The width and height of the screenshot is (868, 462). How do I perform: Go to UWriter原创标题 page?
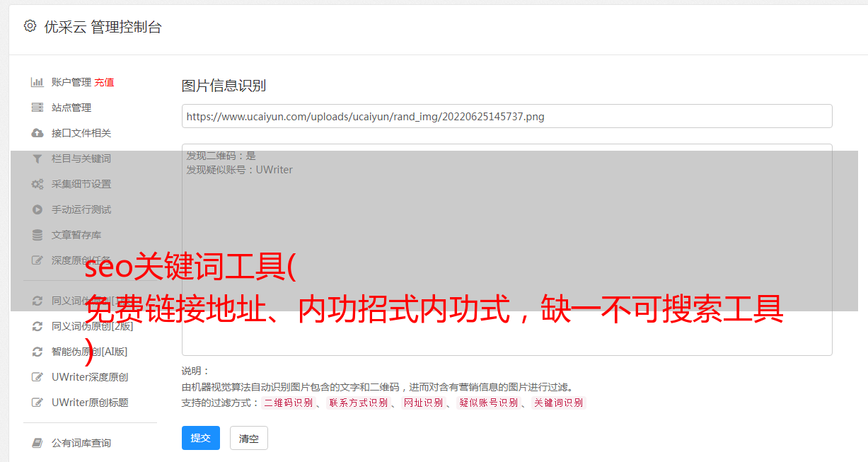pos(90,403)
